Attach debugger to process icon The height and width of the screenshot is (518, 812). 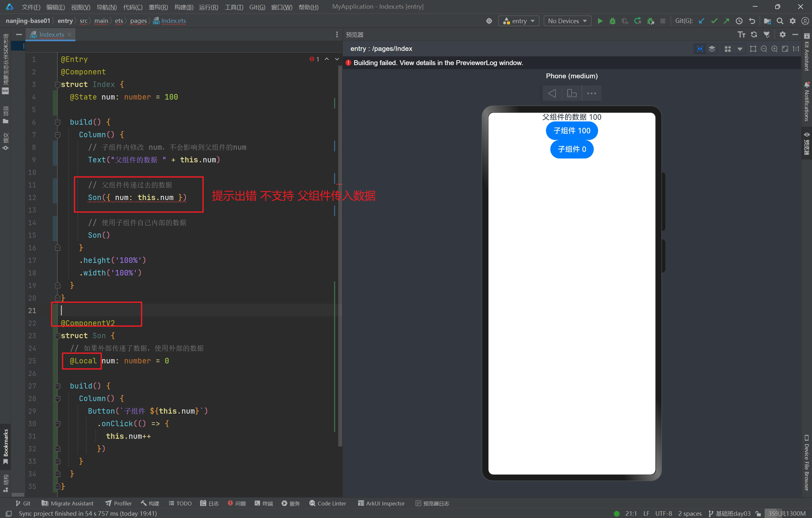(651, 21)
